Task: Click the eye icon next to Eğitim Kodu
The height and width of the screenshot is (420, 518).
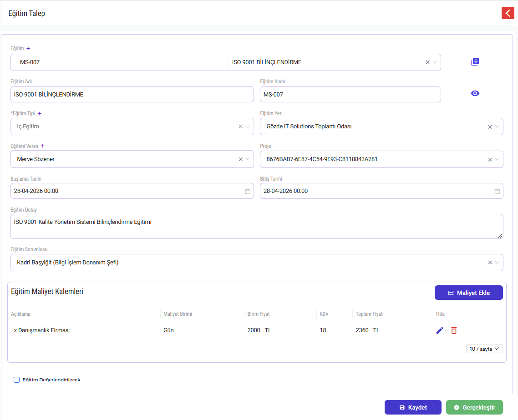Action: [x=475, y=93]
